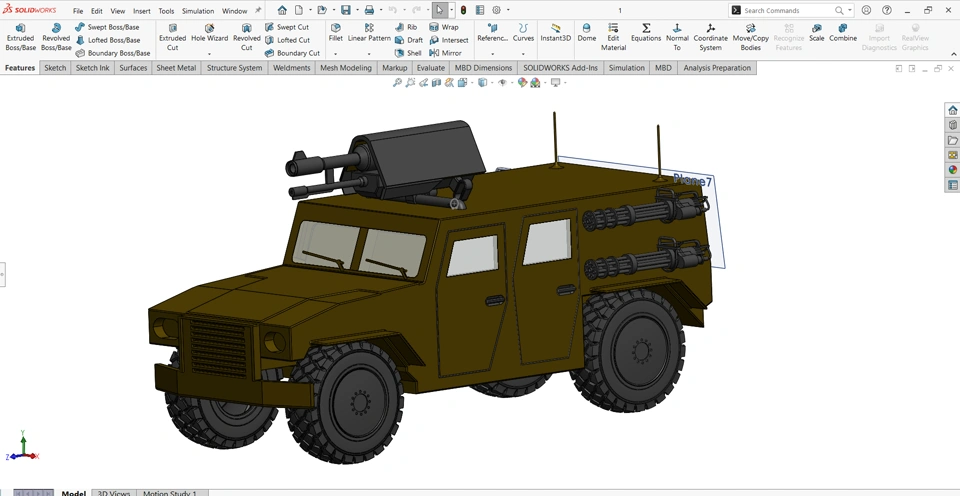Open the Insert menu
This screenshot has height=496, width=960.
click(142, 11)
